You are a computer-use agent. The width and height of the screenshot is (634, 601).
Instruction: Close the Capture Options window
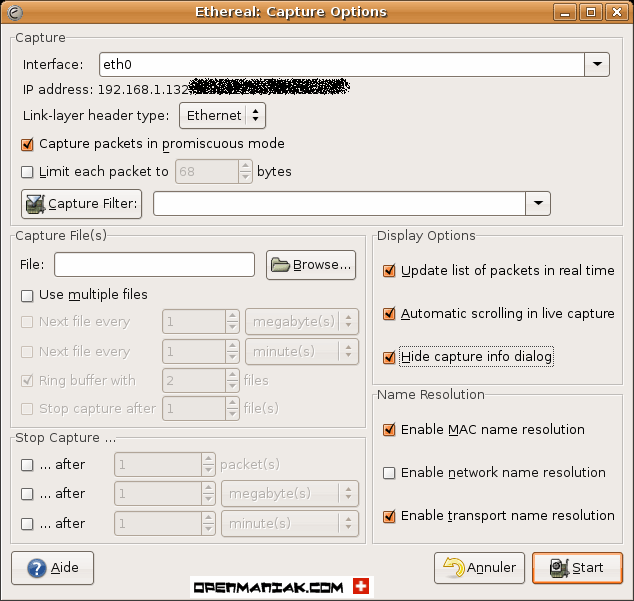[617, 12]
